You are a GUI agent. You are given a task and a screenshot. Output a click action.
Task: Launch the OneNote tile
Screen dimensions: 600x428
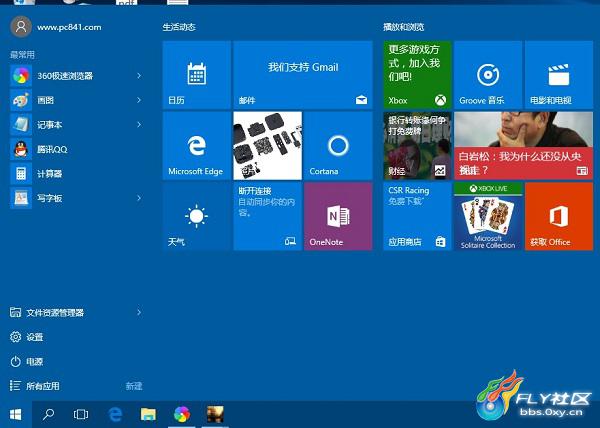(x=338, y=216)
